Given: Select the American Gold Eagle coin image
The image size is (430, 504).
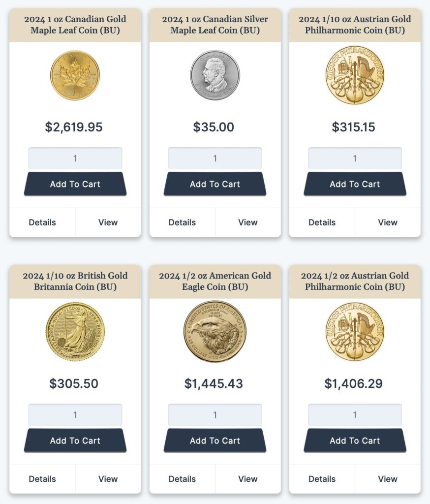Looking at the screenshot, I should [x=215, y=331].
